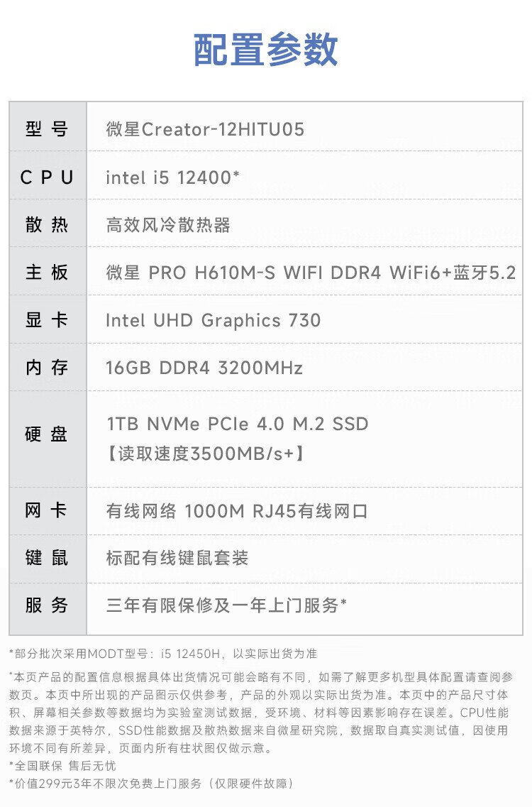Select the 硬盘 row label
The width and height of the screenshot is (532, 807).
47,434
